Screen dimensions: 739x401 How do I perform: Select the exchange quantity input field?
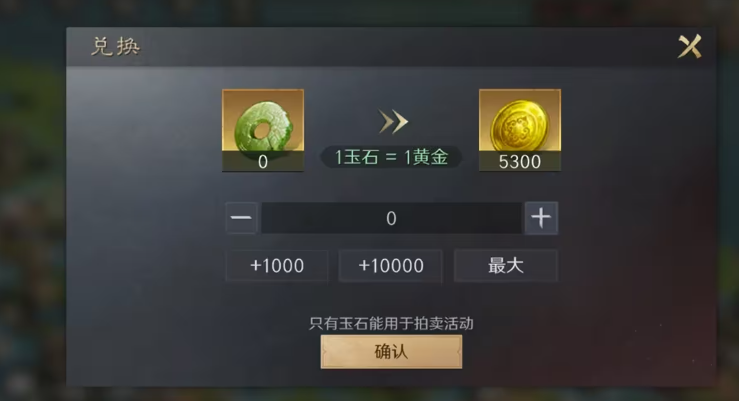pos(391,218)
